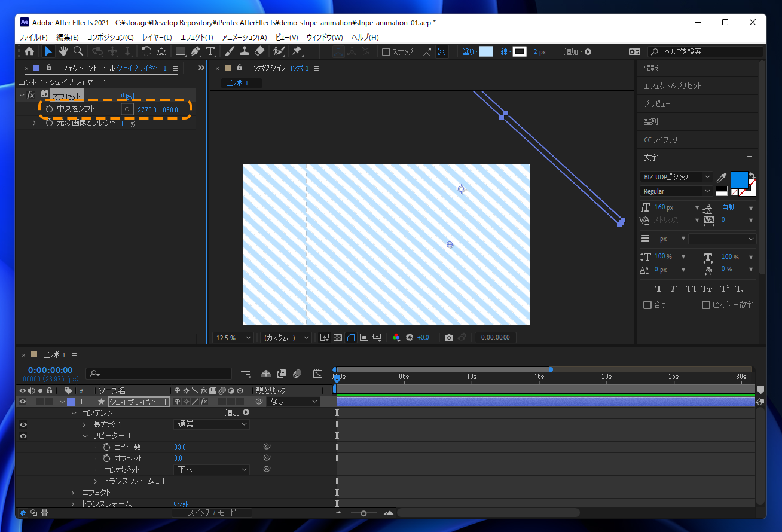Select the Pen tool
The image size is (782, 532).
(195, 51)
